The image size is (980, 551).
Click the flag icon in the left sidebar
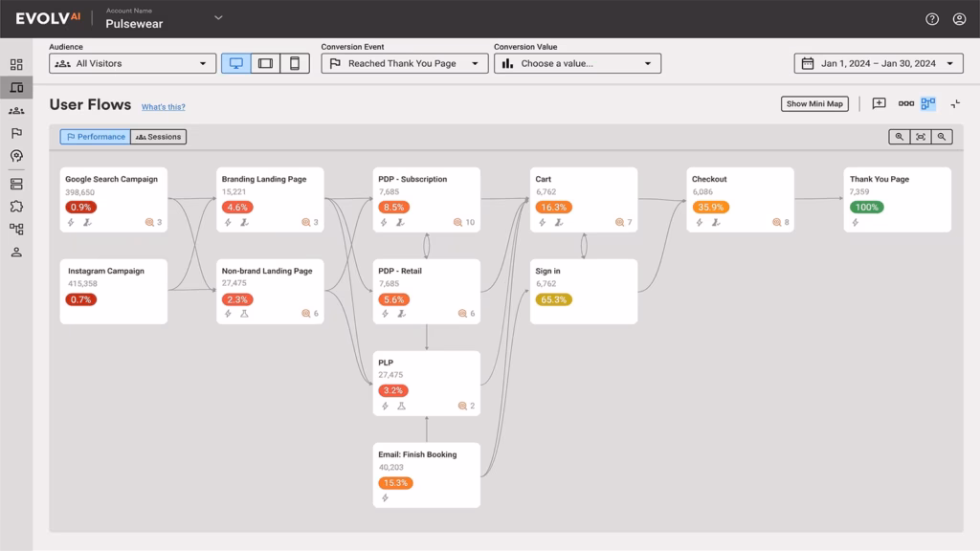[16, 134]
